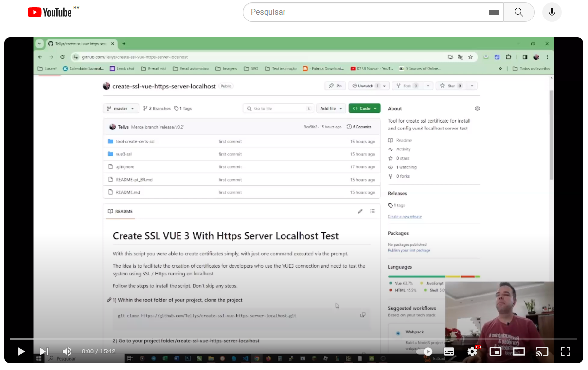The image size is (588, 370).
Task: Open About settings gear in video
Action: (477, 108)
